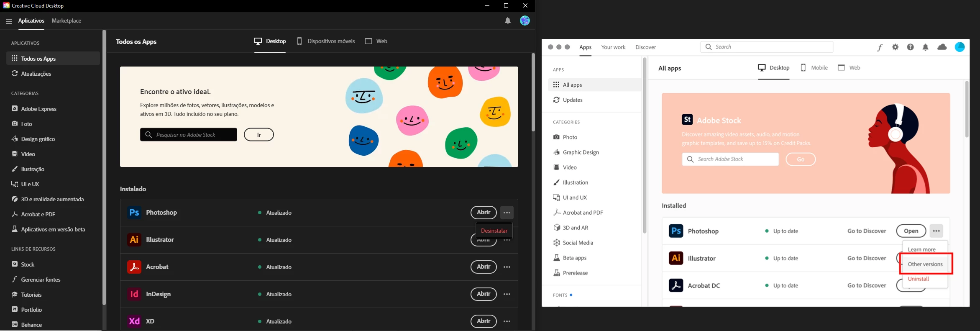Screen dimensions: 980x331
Task: Open the hamburger menu in Creative Cloud Desktop
Action: 8,21
